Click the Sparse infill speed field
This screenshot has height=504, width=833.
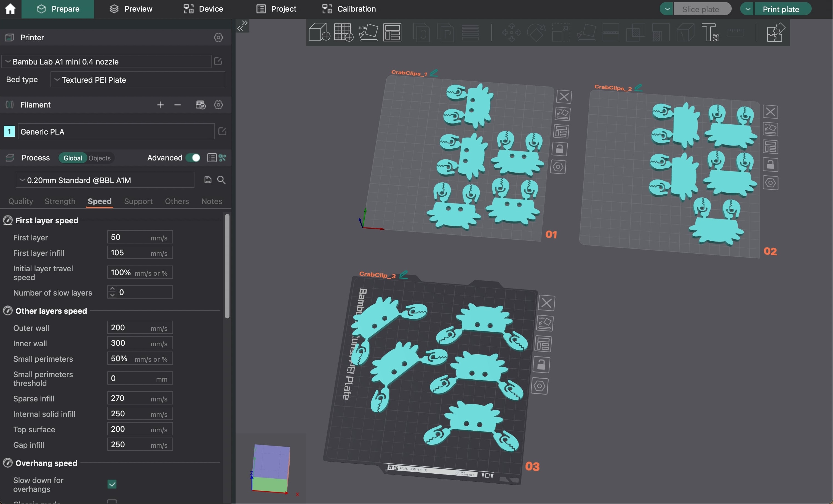[x=140, y=398]
